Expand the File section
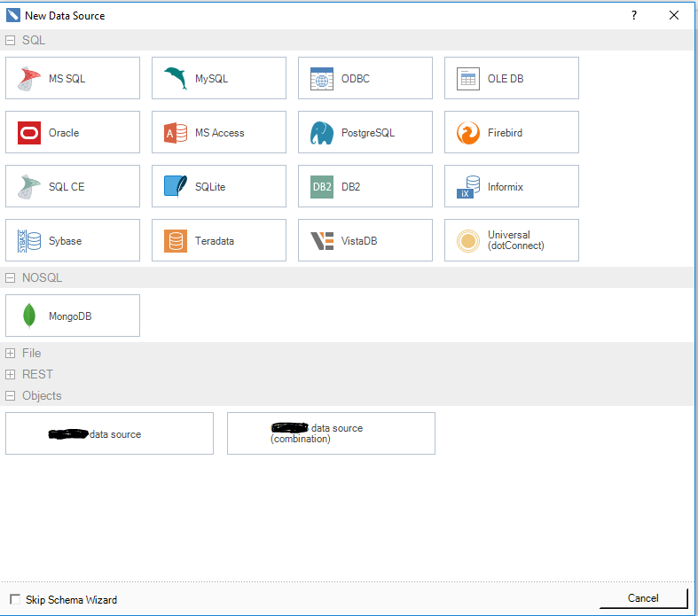This screenshot has height=616, width=698. [x=10, y=353]
